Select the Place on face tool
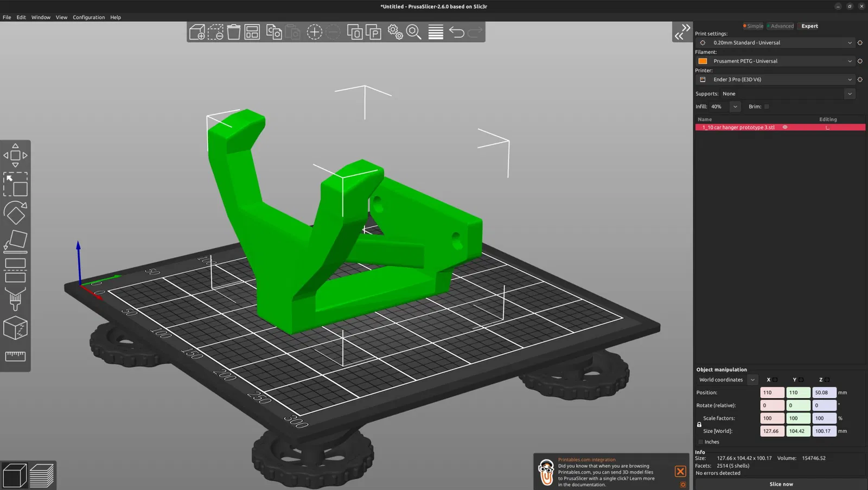868x490 pixels. (x=15, y=241)
